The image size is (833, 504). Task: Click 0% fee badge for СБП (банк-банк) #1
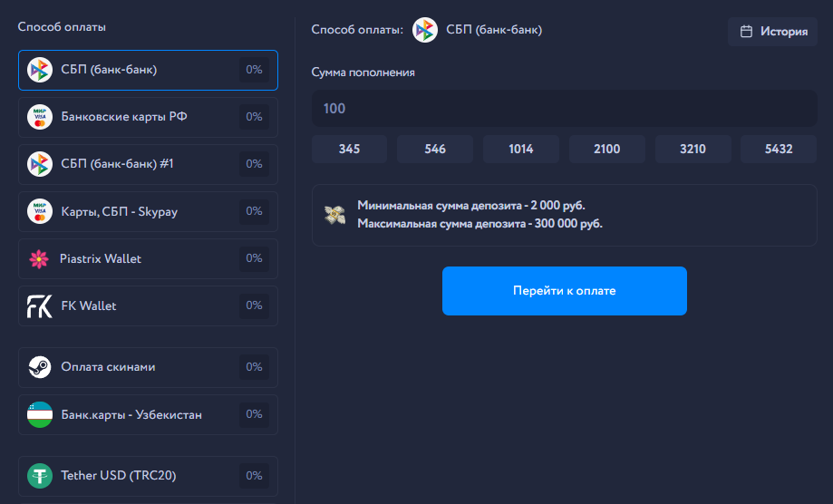(x=254, y=164)
